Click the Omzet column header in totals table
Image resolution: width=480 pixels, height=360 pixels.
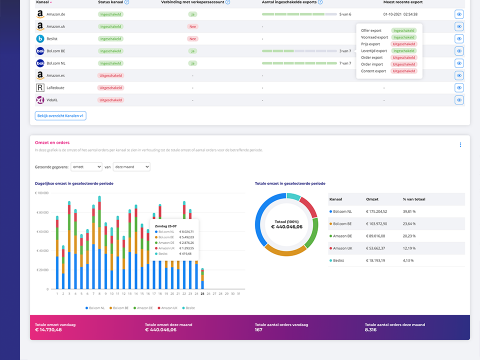click(372, 199)
